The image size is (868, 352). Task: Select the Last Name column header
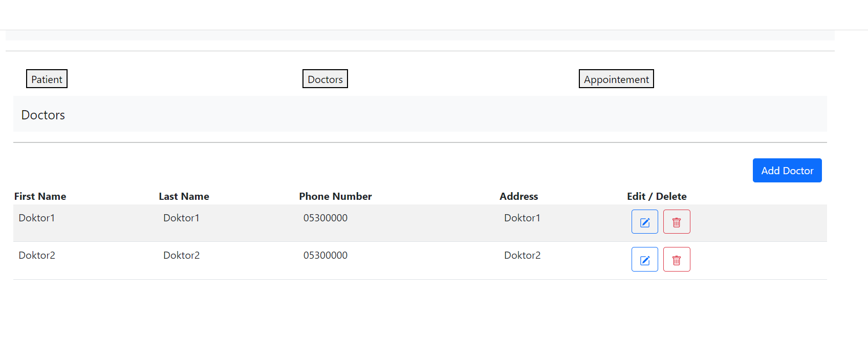(x=184, y=196)
